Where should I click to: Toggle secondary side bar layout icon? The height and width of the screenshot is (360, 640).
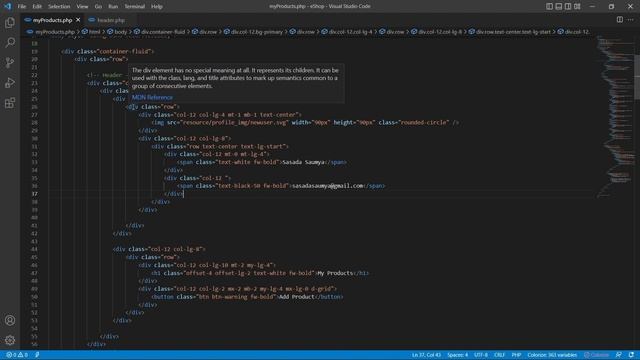click(568, 6)
